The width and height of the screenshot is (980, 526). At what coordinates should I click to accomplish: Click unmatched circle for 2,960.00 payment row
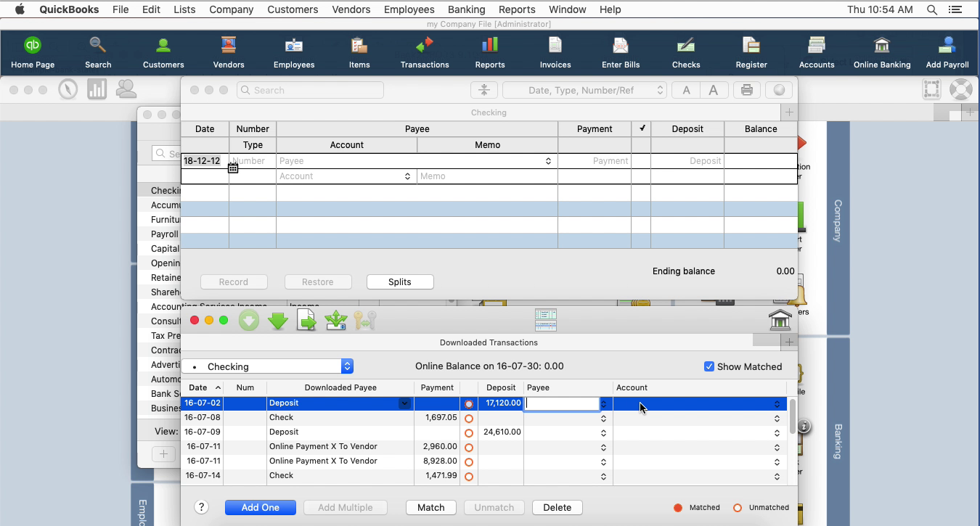pos(469,448)
